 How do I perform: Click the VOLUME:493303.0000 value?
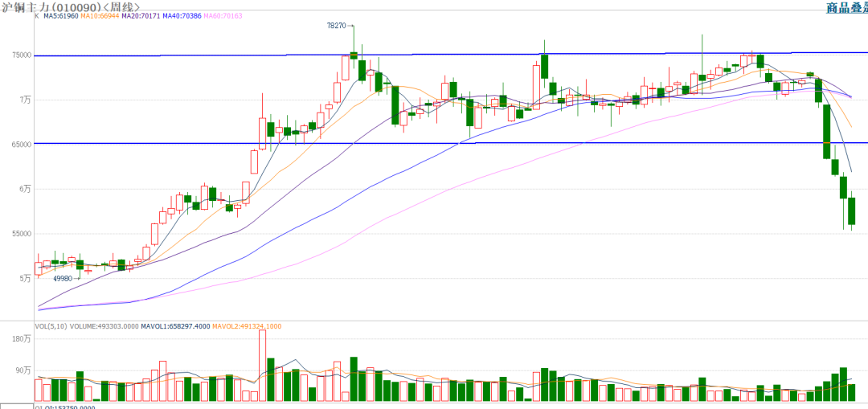104,326
